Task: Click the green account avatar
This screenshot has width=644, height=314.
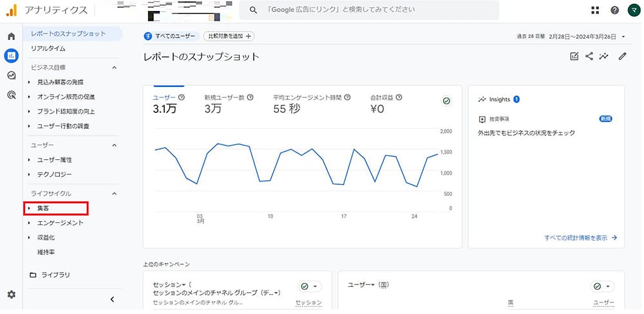Action: (634, 10)
